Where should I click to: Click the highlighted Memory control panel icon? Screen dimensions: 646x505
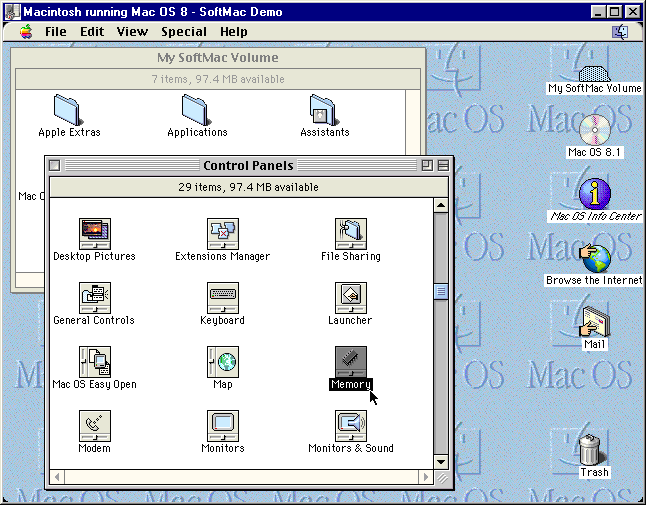tap(351, 362)
